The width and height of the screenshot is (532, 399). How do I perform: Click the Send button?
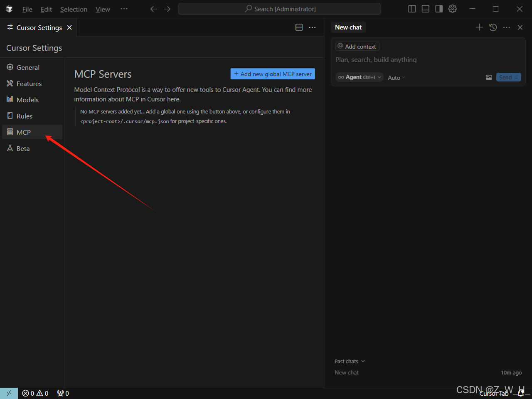click(508, 77)
